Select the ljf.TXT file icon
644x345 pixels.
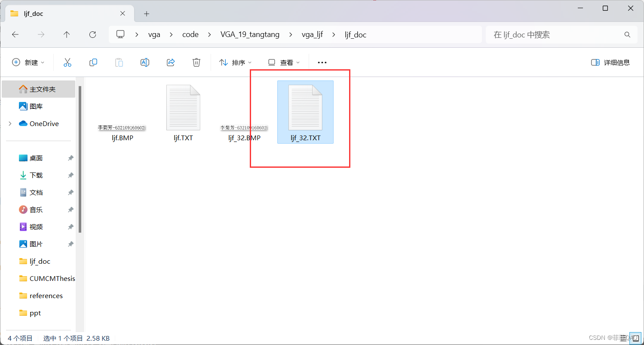click(183, 108)
